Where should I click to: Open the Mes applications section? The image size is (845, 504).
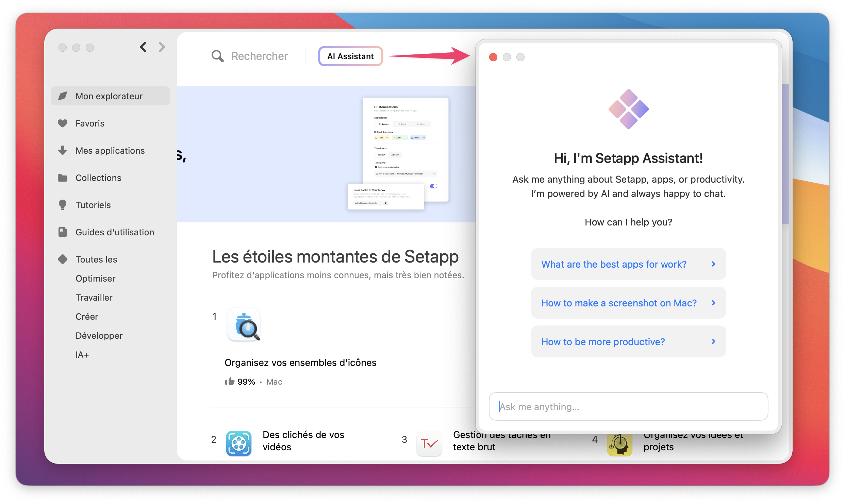(110, 151)
